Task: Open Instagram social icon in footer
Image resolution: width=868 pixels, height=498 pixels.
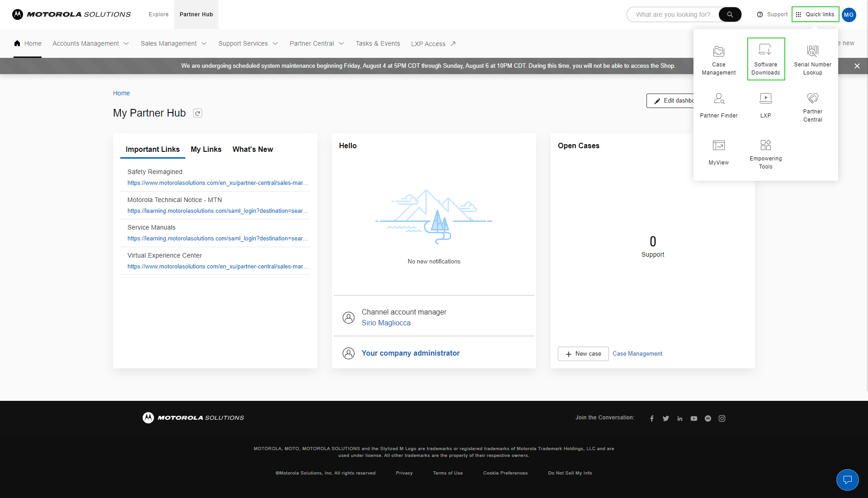Action: pyautogui.click(x=722, y=418)
